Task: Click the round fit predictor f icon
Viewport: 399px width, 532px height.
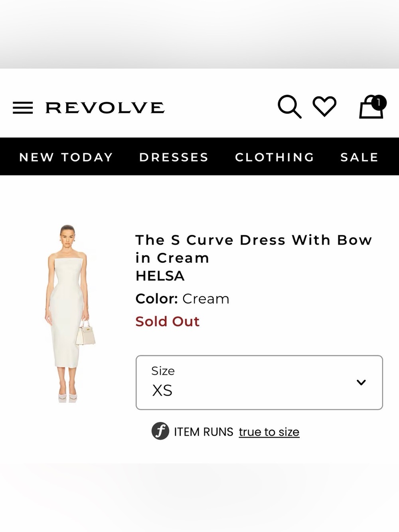Action: click(x=160, y=431)
